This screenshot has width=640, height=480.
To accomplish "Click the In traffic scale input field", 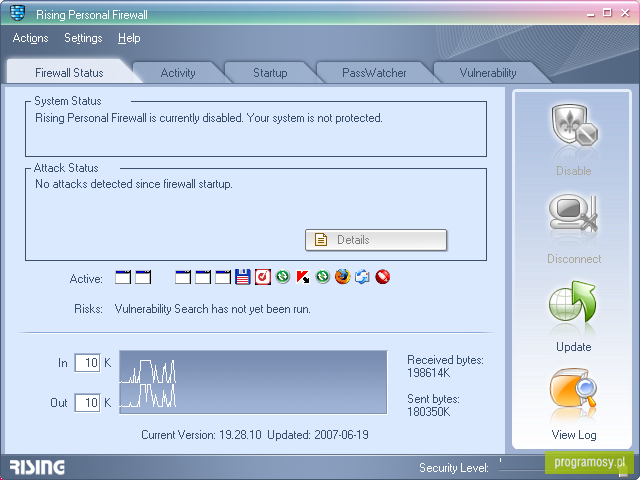I will coord(87,362).
